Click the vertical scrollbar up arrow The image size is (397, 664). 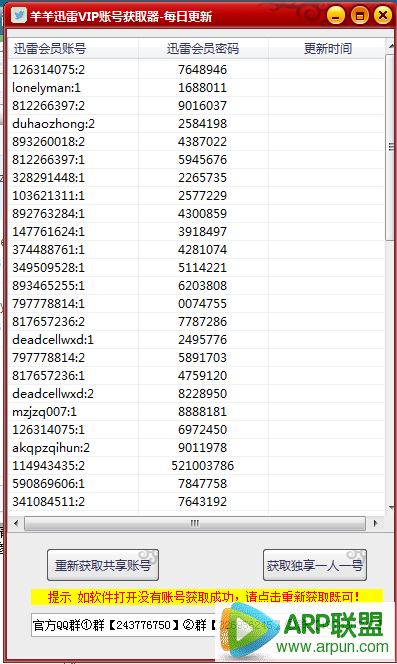point(391,46)
